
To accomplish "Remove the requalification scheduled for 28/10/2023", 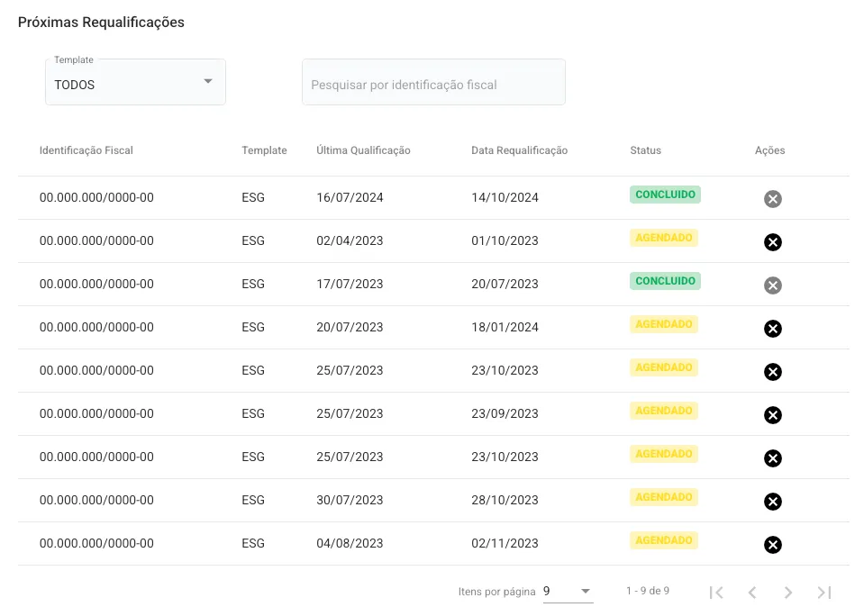I will (772, 502).
